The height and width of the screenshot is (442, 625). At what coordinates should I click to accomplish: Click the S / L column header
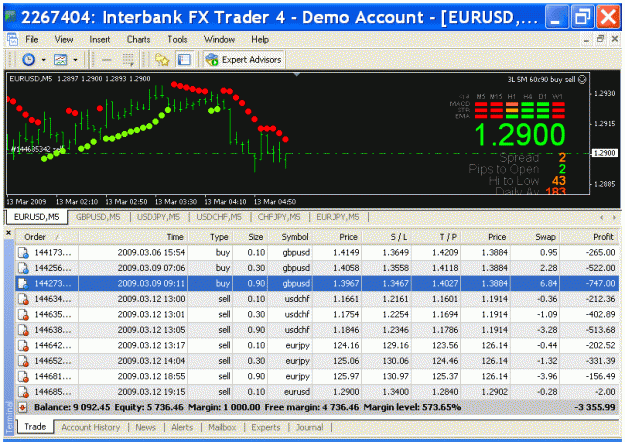(387, 237)
